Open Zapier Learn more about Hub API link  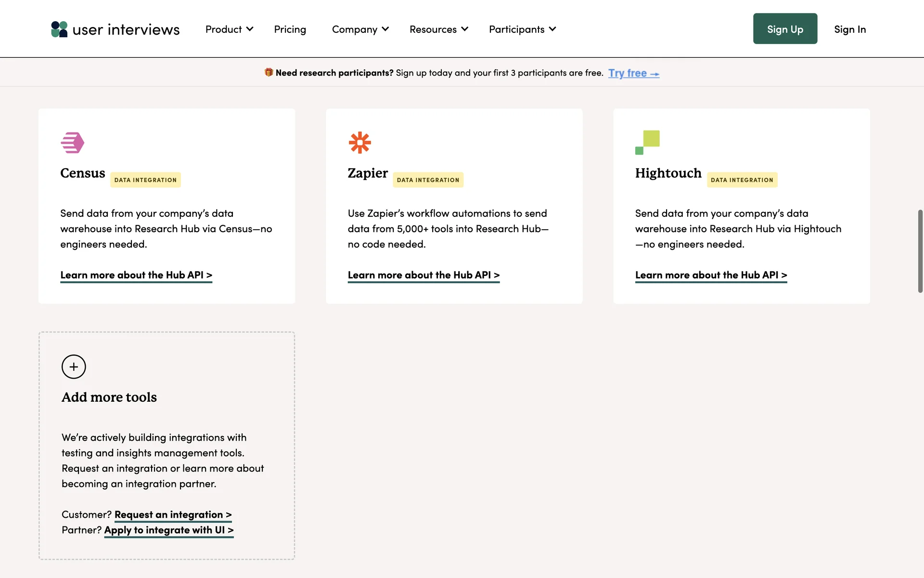(x=423, y=275)
